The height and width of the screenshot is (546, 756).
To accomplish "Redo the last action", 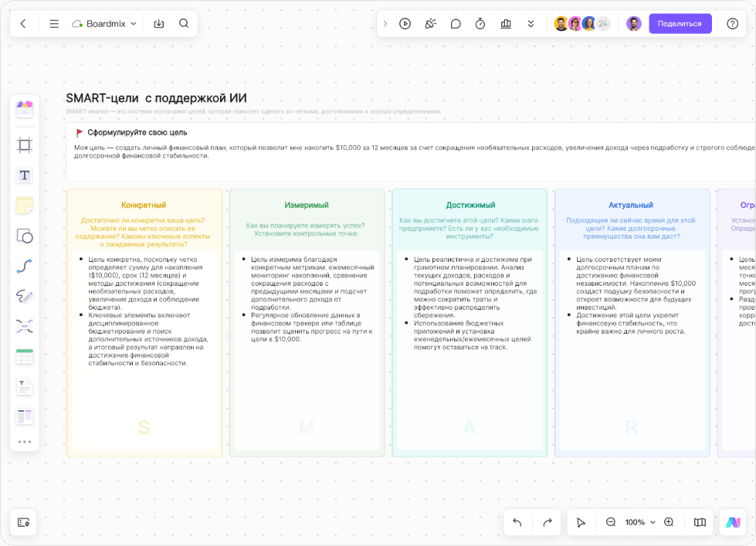I will [548, 522].
